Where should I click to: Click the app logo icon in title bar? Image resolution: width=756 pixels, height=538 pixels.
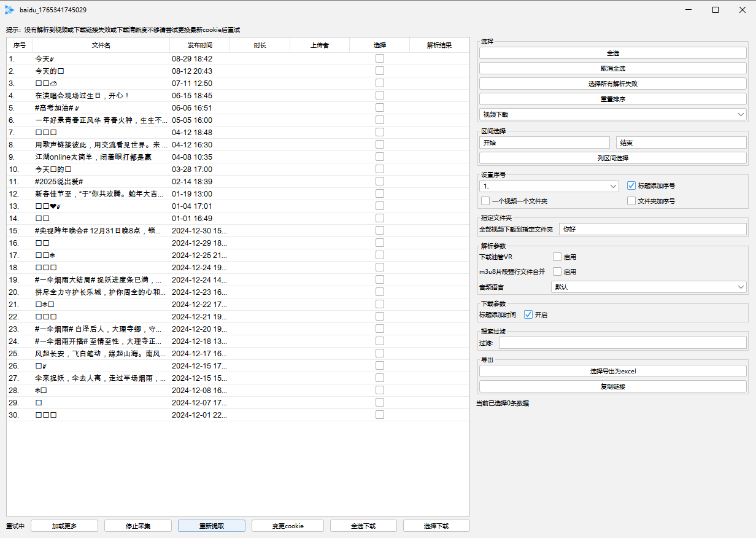coord(9,10)
